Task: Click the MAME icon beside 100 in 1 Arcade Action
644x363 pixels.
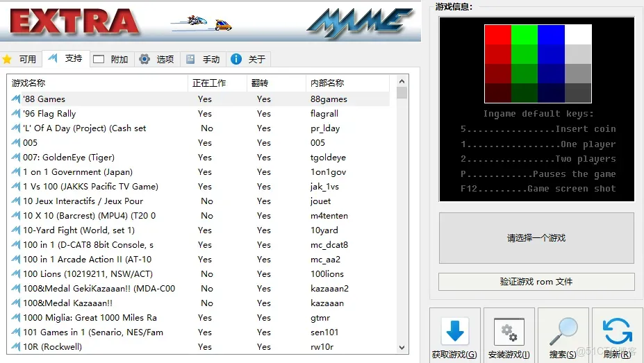Action: tap(15, 259)
